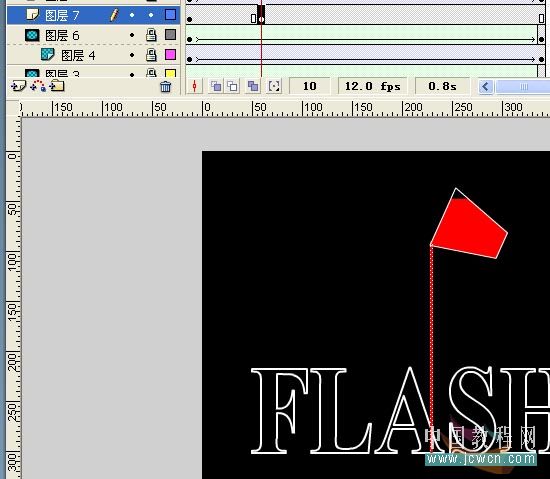550x479 pixels.
Task: Click the blue outline swatch of 图层 7
Action: click(x=170, y=15)
